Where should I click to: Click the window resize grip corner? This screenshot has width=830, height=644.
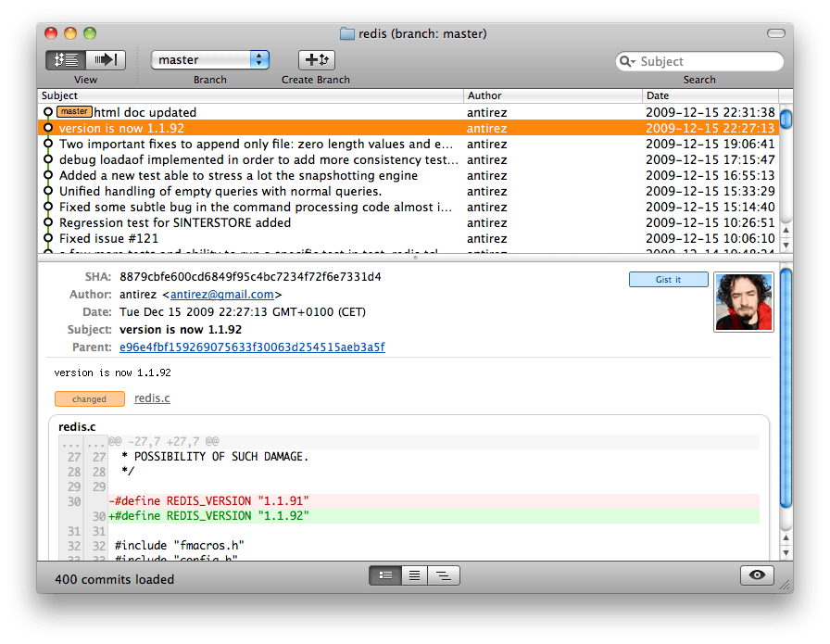pyautogui.click(x=786, y=586)
